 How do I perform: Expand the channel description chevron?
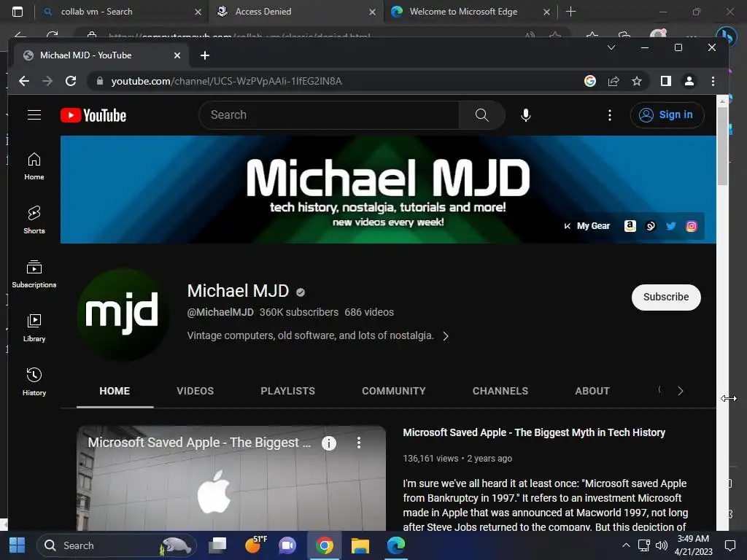point(446,336)
